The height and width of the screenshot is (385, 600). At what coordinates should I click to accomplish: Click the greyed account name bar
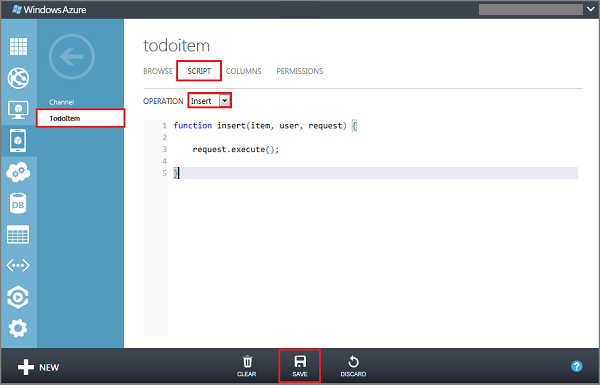click(531, 9)
